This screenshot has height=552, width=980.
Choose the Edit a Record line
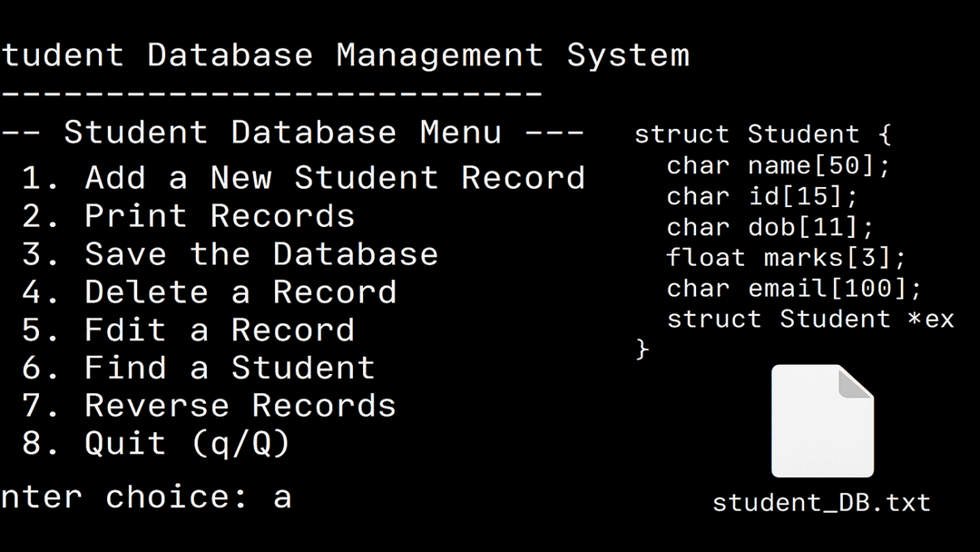188,330
